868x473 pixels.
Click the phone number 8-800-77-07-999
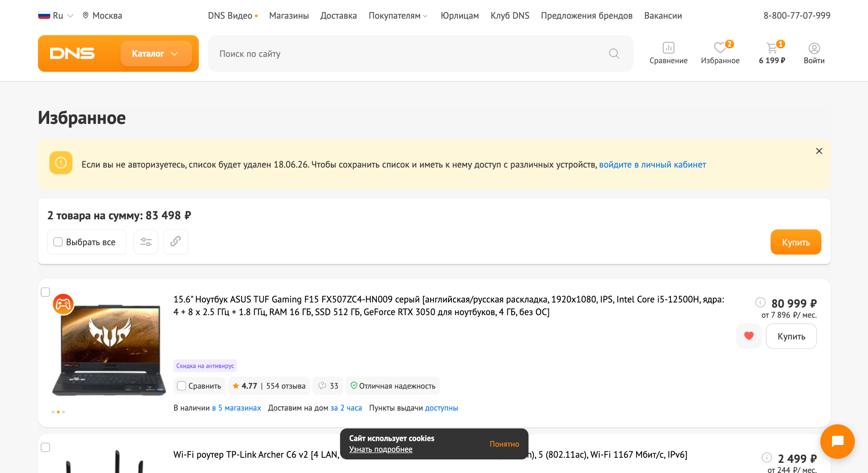point(797,16)
